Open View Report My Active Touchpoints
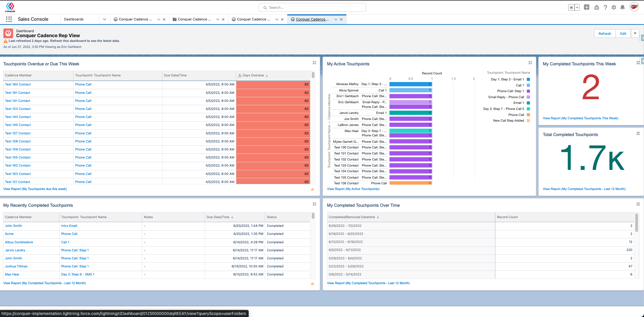This screenshot has width=644, height=317. (353, 189)
